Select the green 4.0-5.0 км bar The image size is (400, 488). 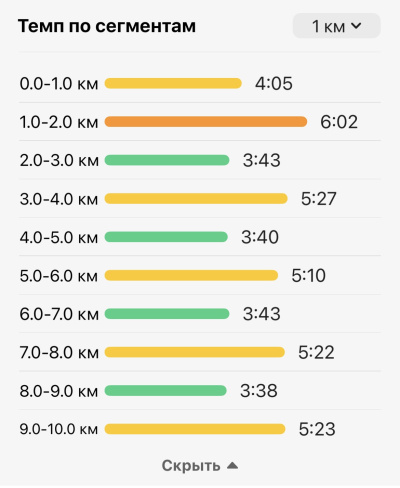tap(166, 237)
